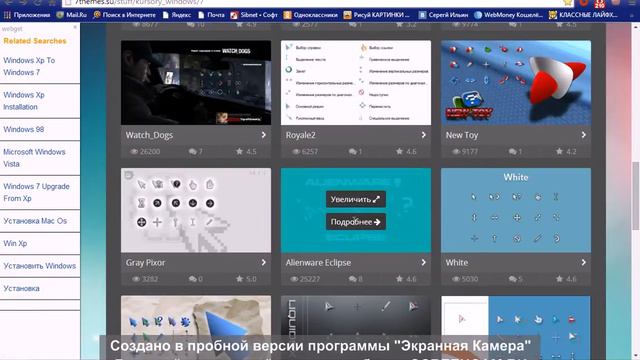Click rating star icon under Royale2
Viewport: 640px width, 360px height.
pyautogui.click(x=400, y=151)
